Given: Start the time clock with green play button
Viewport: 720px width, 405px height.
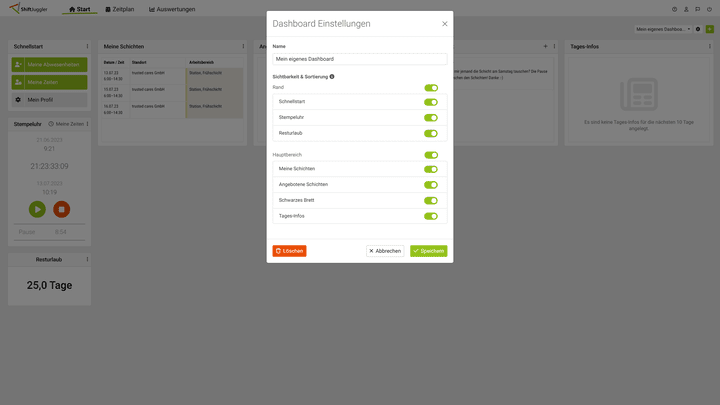Looking at the screenshot, I should click(x=37, y=209).
